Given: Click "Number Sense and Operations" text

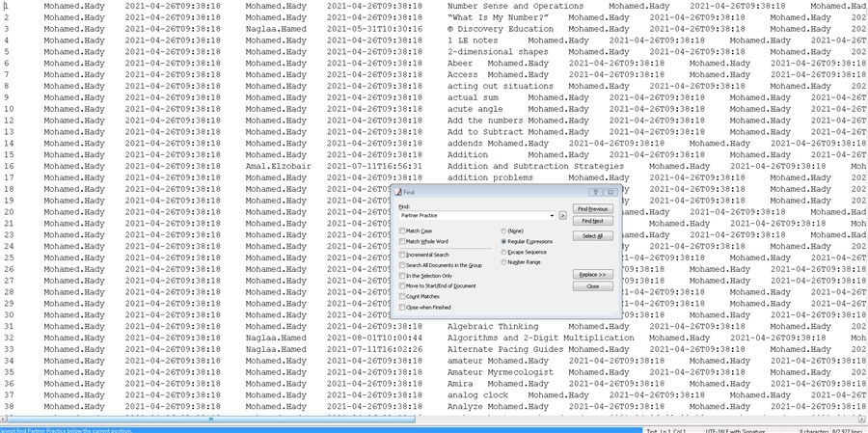Looking at the screenshot, I should click(x=515, y=6).
